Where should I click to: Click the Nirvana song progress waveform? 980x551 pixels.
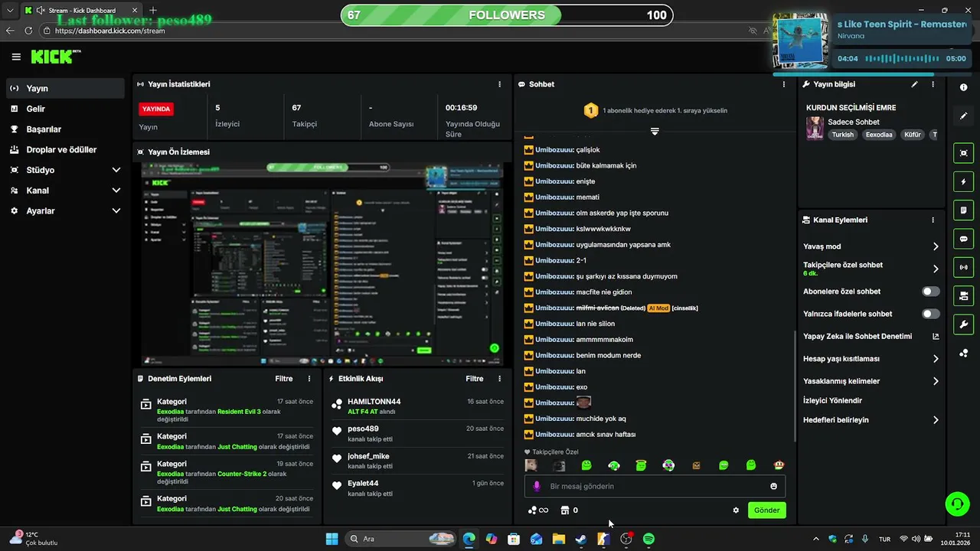click(903, 59)
